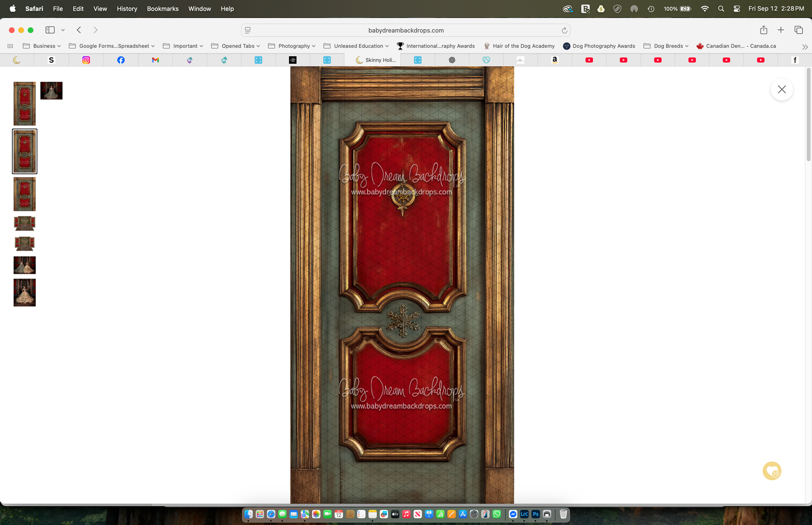
Task: Expand the Photography bookmarks folder
Action: tap(292, 46)
